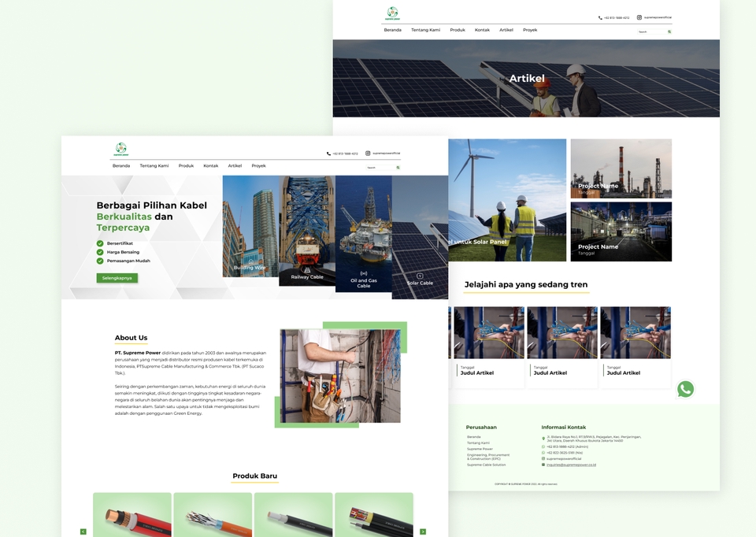This screenshot has width=756, height=537.
Task: Click the icon above the Solar Cable label
Action: click(x=420, y=276)
